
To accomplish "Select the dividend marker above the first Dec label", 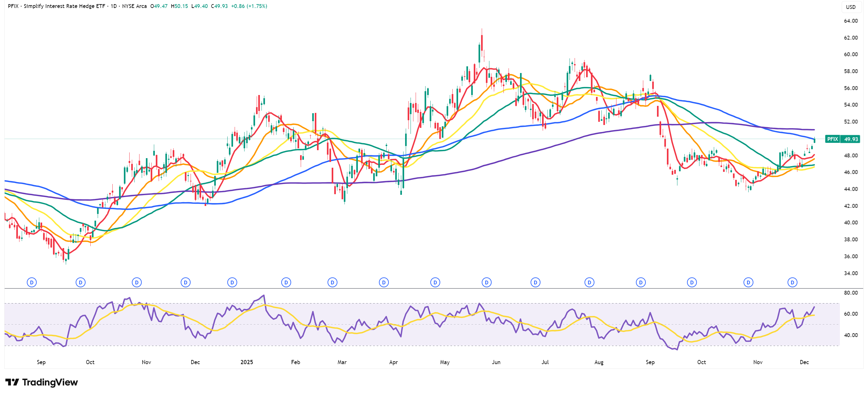I will [x=186, y=282].
